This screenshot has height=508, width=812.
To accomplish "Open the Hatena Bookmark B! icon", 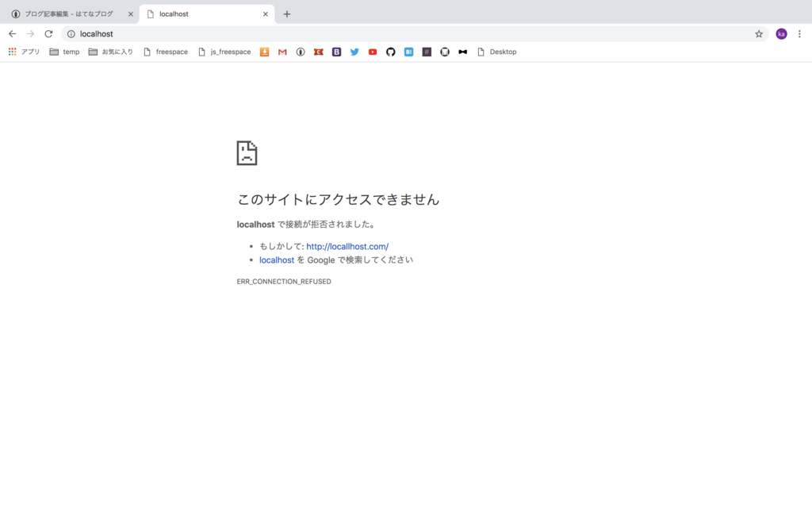I will click(x=408, y=52).
